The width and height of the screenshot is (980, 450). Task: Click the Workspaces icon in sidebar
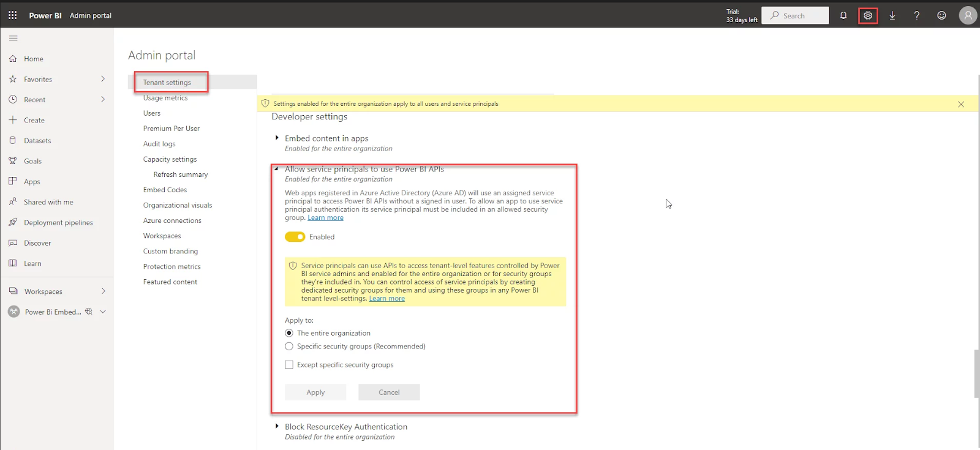(x=13, y=291)
